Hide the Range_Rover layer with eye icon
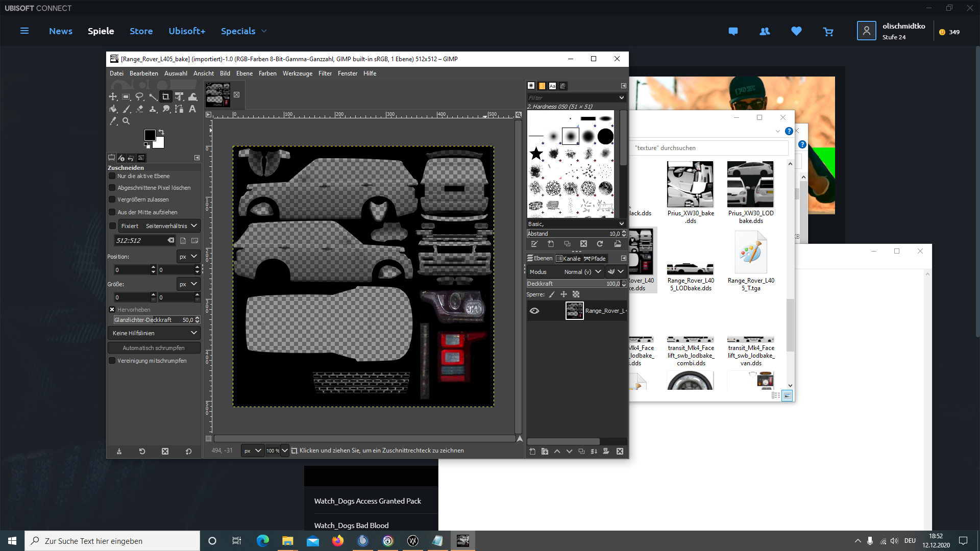980x551 pixels. point(534,311)
